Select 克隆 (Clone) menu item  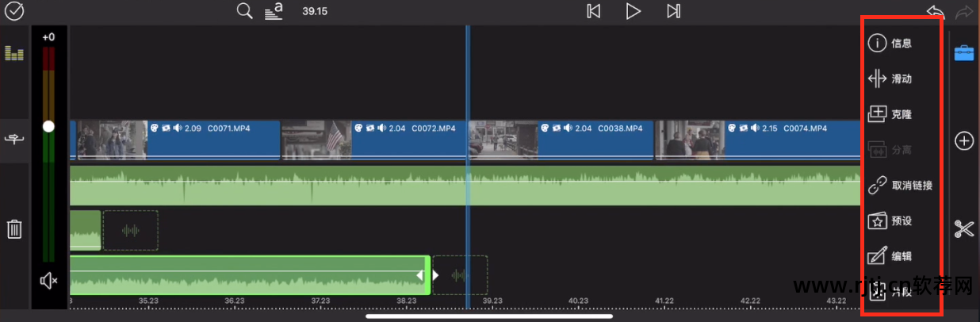pyautogui.click(x=890, y=114)
